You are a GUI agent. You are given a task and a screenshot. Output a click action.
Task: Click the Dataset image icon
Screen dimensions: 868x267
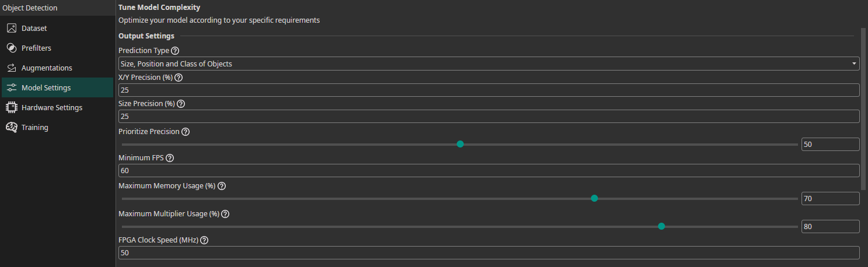pyautogui.click(x=11, y=28)
